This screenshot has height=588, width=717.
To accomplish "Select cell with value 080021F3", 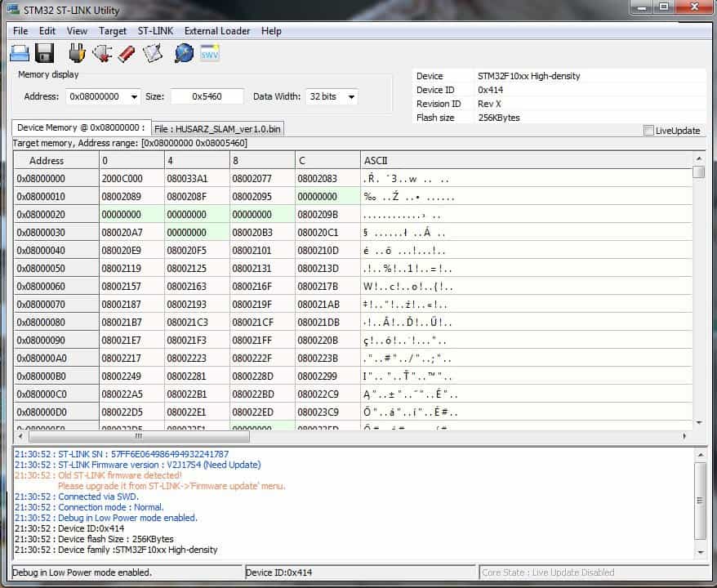I will click(197, 341).
